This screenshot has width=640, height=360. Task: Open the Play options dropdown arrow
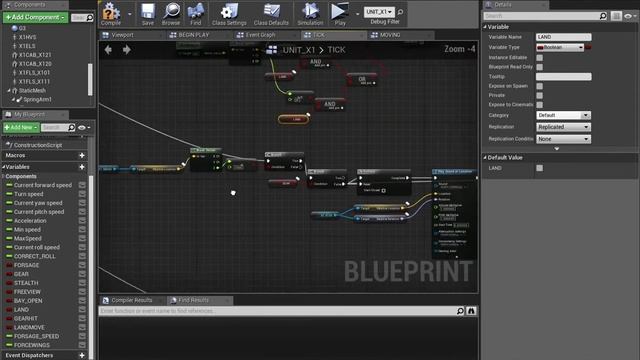point(358,14)
